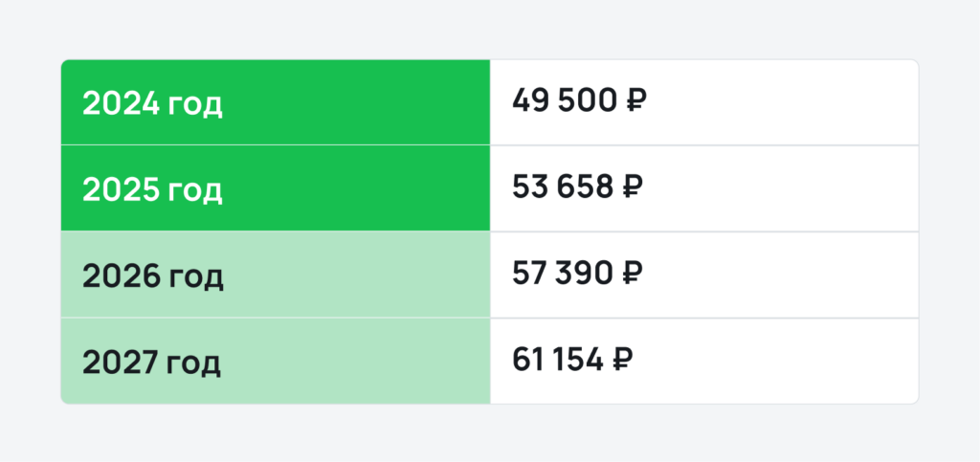This screenshot has width=980, height=462.
Task: Click the ruble symbol next to 53 658
Action: [x=633, y=187]
